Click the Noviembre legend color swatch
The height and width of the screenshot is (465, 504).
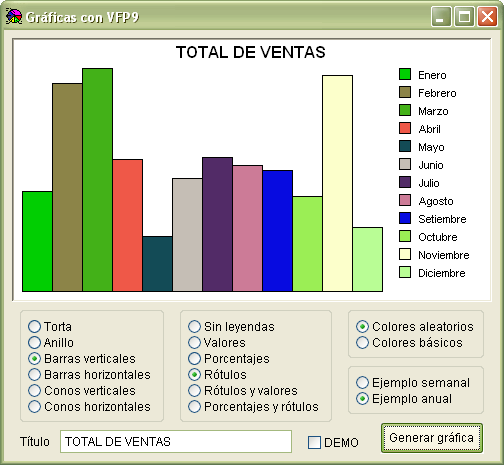pos(405,254)
